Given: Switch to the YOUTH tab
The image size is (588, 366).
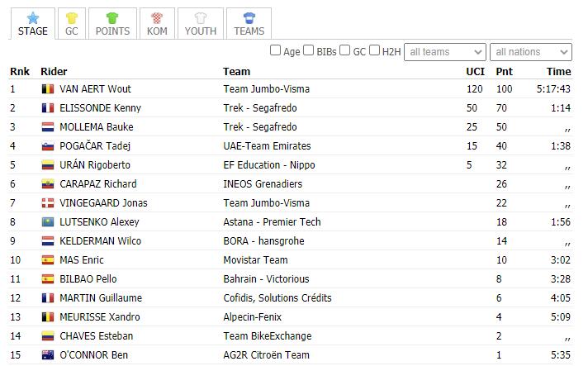Looking at the screenshot, I should pos(201,23).
